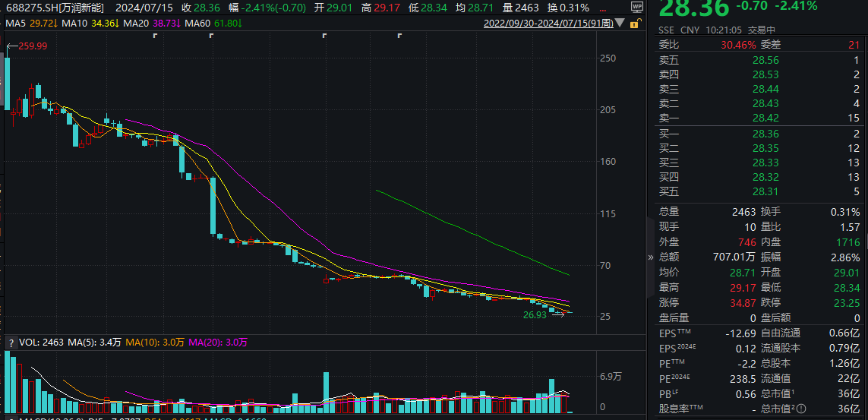Click the 总额 707.01万 field
The width and height of the screenshot is (868, 420).
[708, 257]
